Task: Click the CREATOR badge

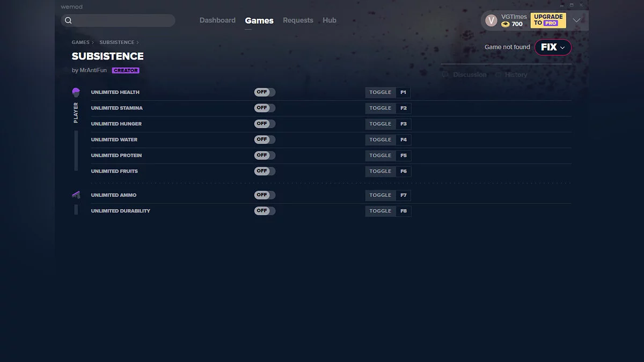Action: pos(126,70)
